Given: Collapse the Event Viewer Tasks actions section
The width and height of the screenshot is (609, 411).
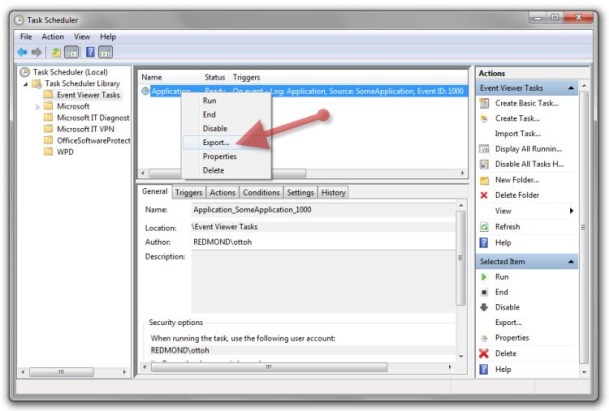Looking at the screenshot, I should coord(571,88).
